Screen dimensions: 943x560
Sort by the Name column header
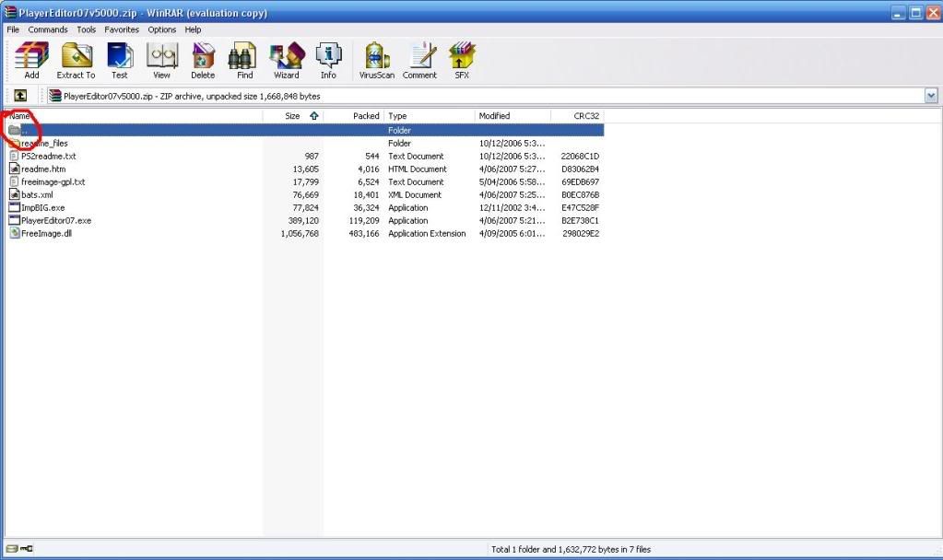point(134,116)
